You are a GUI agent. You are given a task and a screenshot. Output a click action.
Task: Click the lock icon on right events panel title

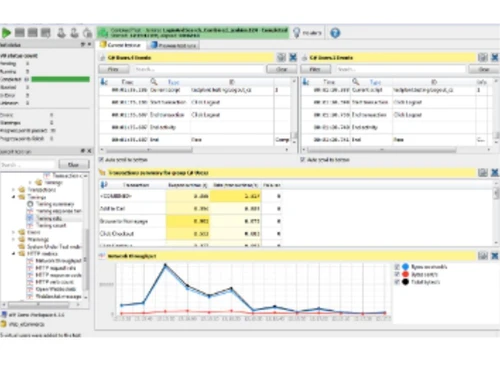(x=304, y=58)
